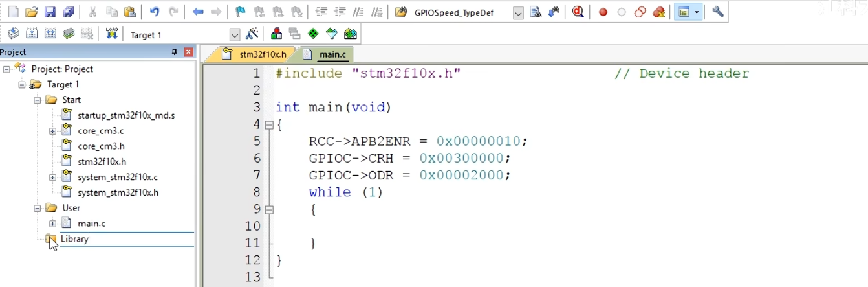This screenshot has width=868, height=287.
Task: Collapse the Start folder group
Action: pyautogui.click(x=37, y=100)
